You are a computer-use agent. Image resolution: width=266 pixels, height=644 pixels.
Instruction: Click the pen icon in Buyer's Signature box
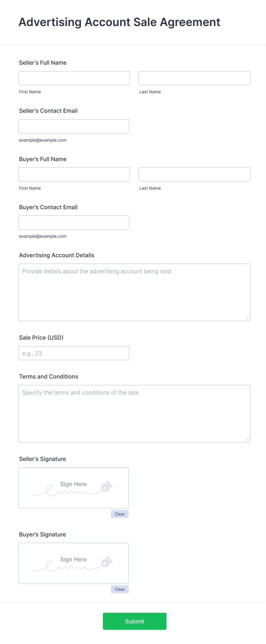106,562
